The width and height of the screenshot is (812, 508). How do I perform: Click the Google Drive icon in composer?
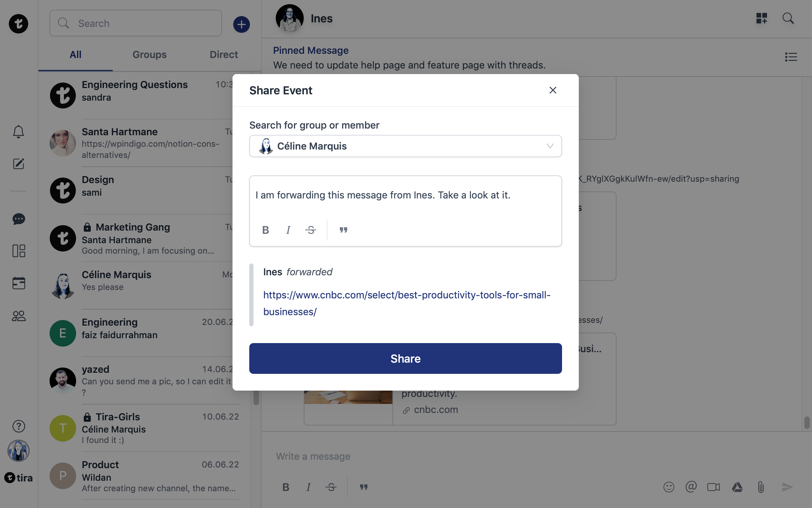[x=737, y=487]
